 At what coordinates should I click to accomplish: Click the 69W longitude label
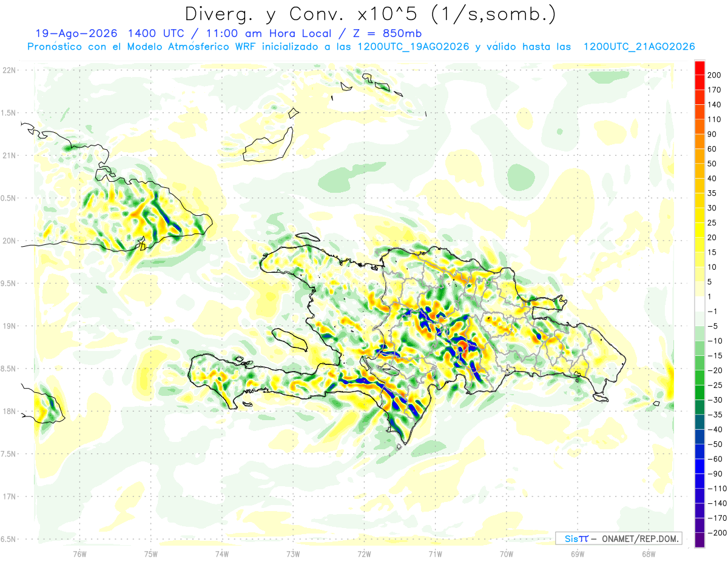[x=578, y=554]
